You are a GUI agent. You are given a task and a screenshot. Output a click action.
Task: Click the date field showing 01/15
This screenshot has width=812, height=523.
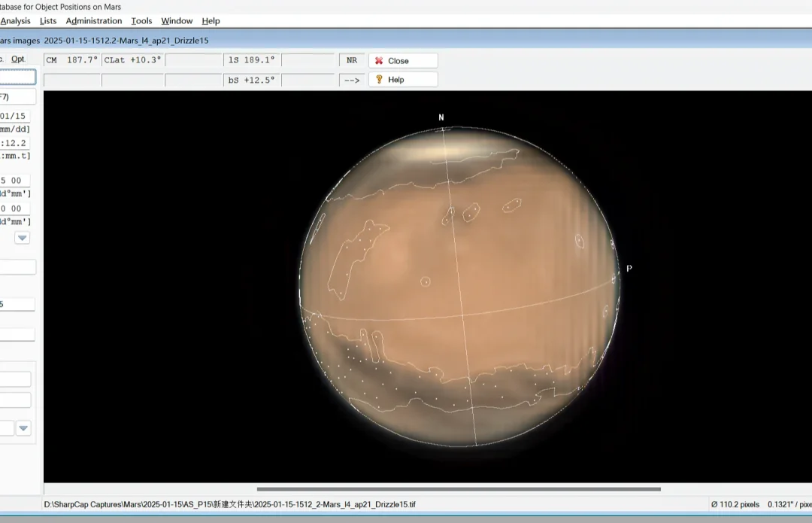pyautogui.click(x=15, y=116)
